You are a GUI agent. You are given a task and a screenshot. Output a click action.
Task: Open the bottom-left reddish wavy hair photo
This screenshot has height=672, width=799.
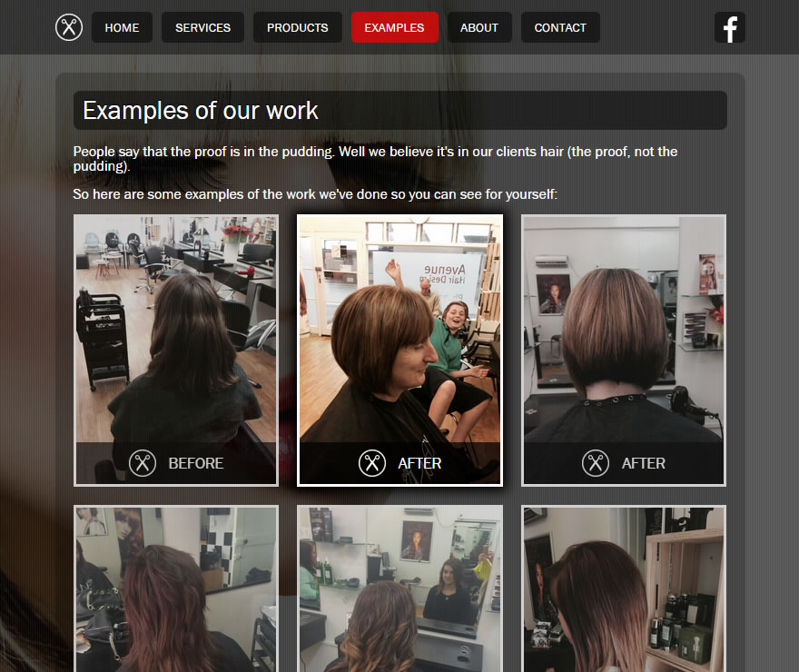click(x=175, y=588)
